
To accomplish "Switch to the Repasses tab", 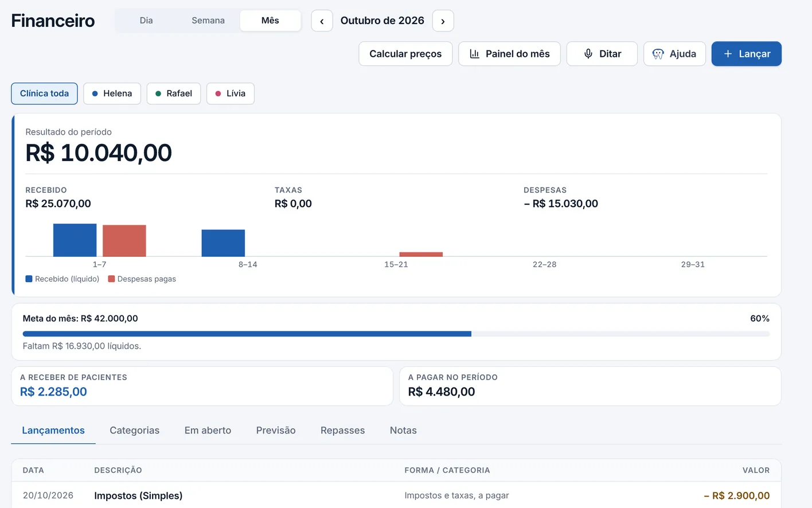I will tap(342, 431).
